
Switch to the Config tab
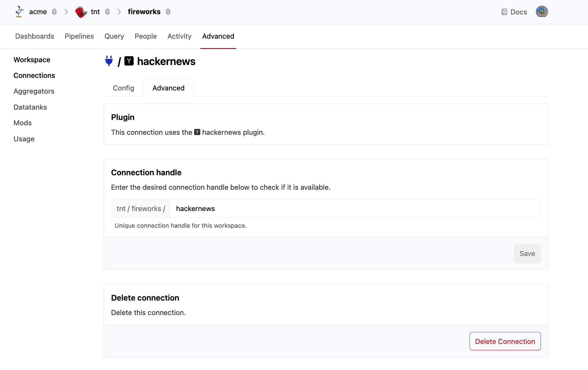[x=123, y=88]
